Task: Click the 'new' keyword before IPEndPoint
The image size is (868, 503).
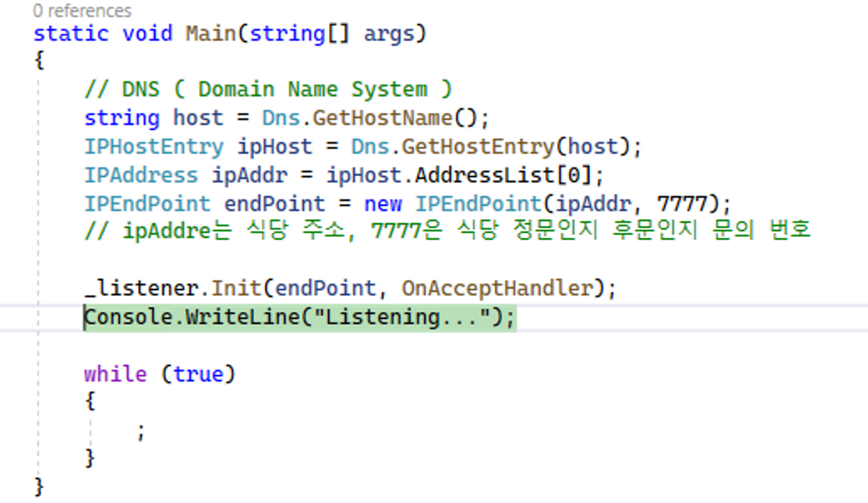Action: (383, 204)
